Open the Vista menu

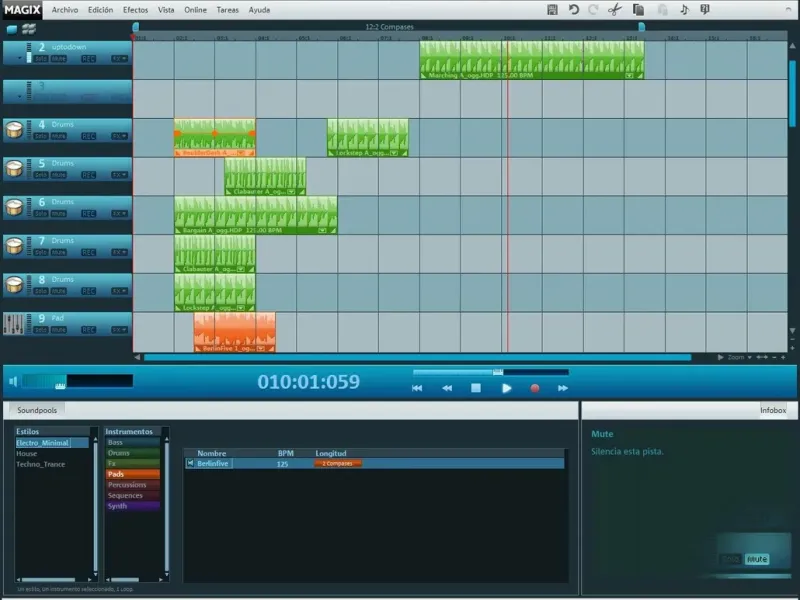(x=166, y=10)
